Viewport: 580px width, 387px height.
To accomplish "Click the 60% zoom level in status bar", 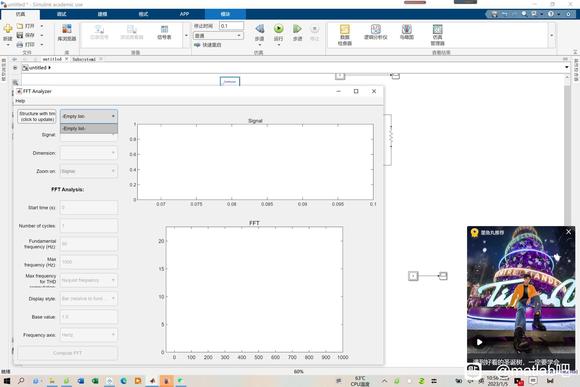I will 299,371.
